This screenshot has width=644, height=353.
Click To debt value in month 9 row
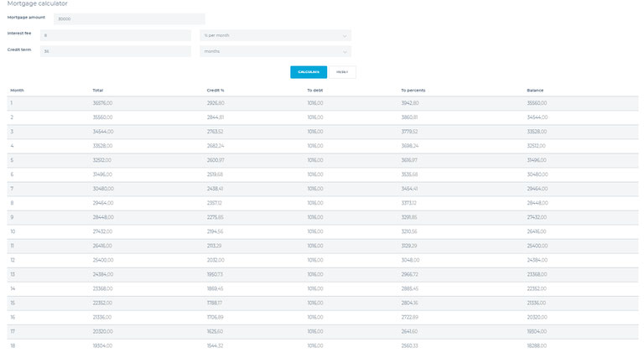coord(315,217)
